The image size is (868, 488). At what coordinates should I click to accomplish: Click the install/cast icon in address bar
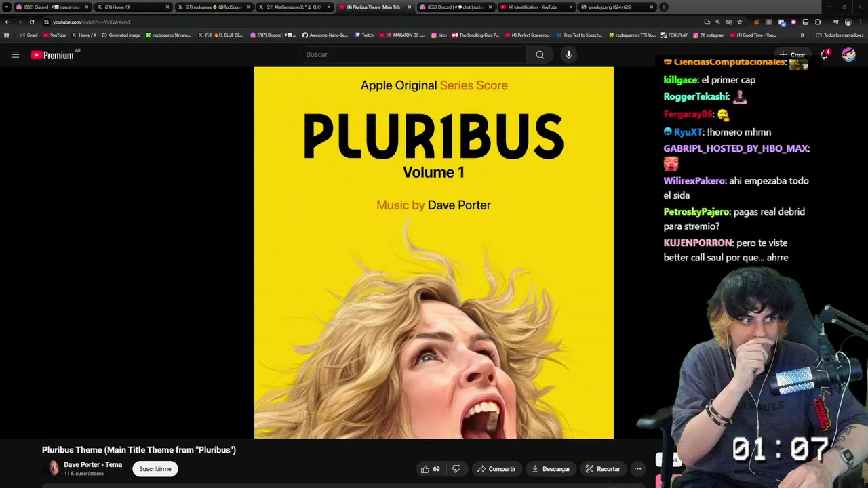(x=707, y=22)
